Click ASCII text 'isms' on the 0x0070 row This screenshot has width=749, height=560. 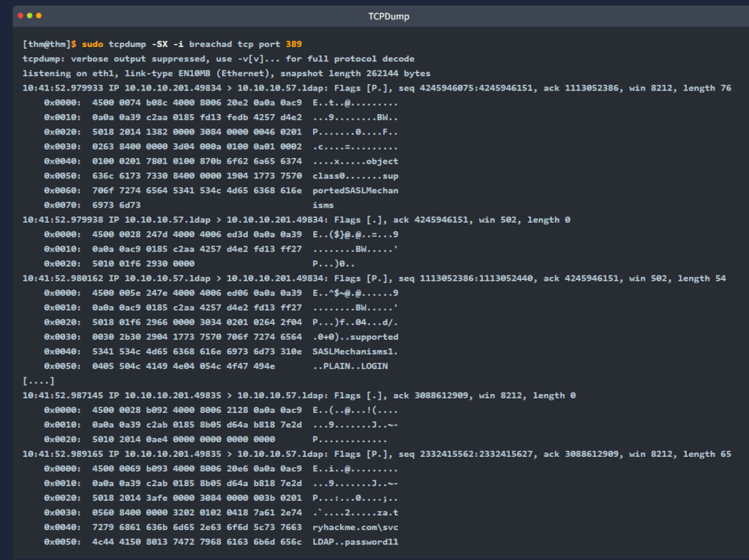pyautogui.click(x=323, y=205)
